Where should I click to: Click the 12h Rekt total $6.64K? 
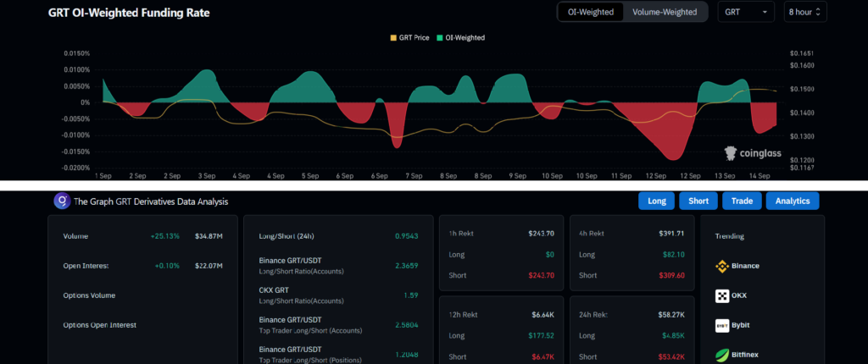coord(543,315)
